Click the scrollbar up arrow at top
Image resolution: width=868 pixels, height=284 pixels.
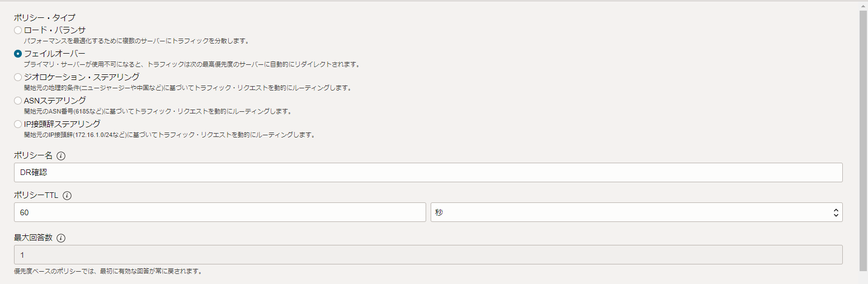point(864,4)
